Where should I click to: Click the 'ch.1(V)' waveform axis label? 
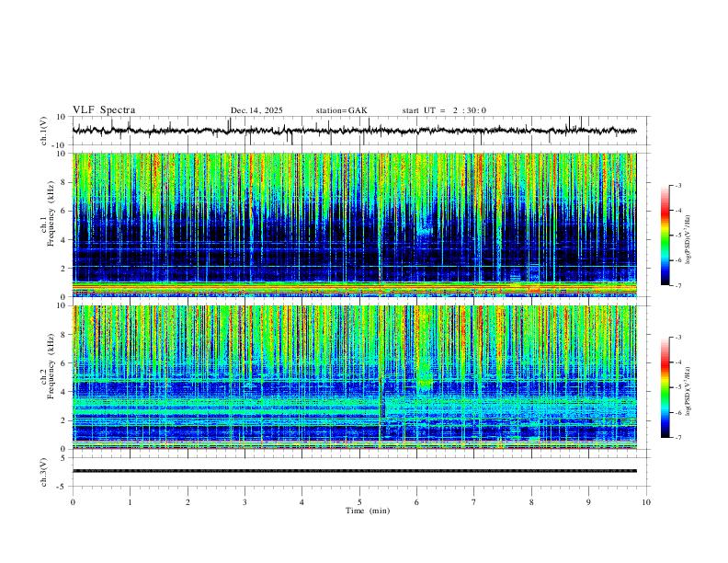(x=44, y=131)
